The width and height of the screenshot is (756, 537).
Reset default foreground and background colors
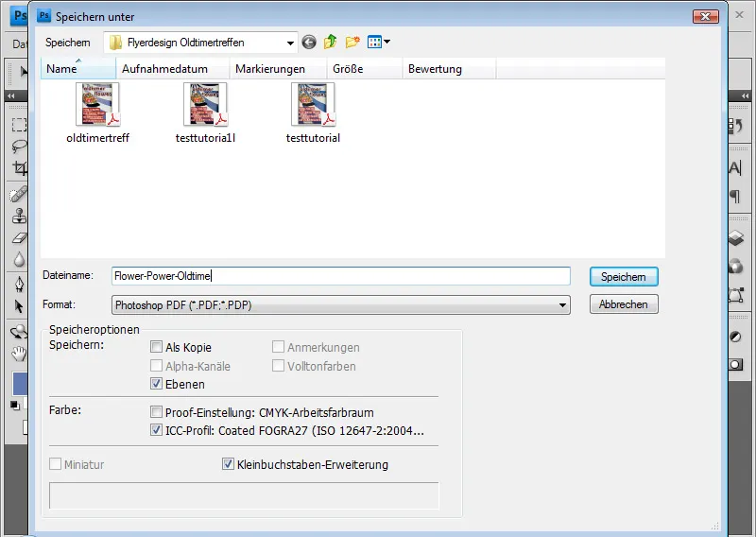click(15, 406)
